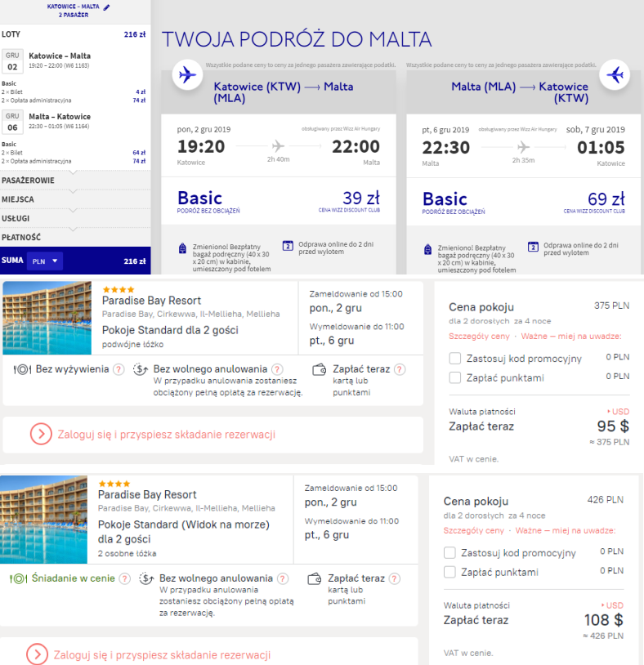Click the cabin bag icon in the return flight card
The width and height of the screenshot is (644, 665).
pos(427,249)
